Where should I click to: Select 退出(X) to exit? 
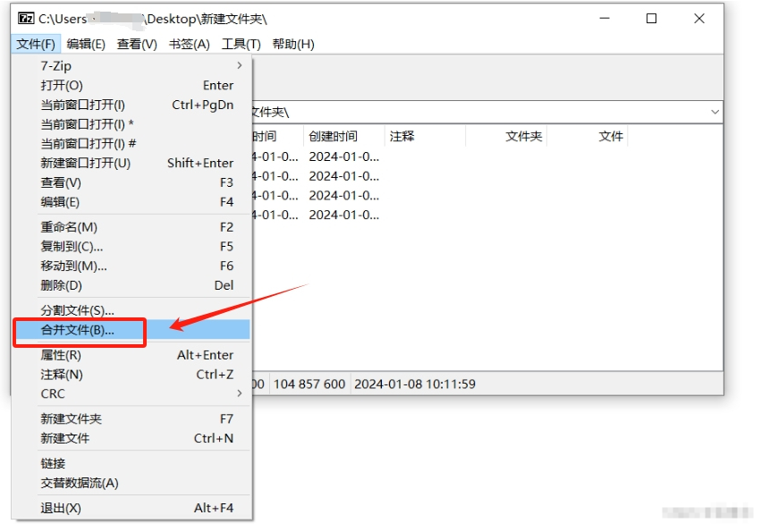point(61,508)
